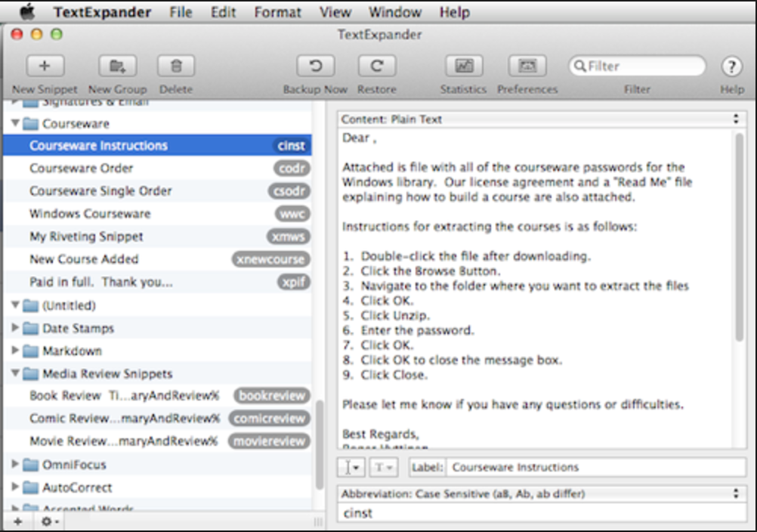Expand the OmniFocus group
The height and width of the screenshot is (532, 757).
coord(15,465)
